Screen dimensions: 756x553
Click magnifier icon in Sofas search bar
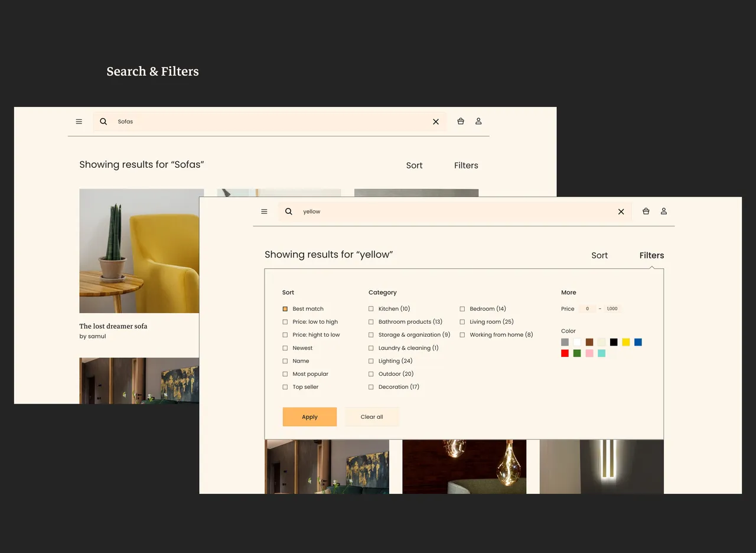[103, 122]
